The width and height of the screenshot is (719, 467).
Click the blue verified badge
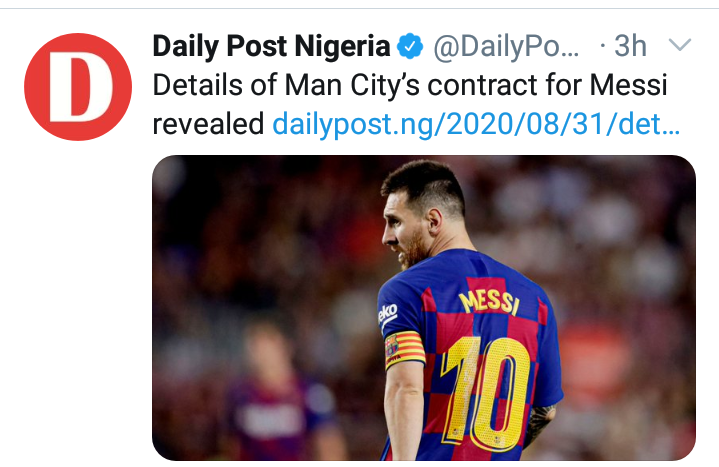pyautogui.click(x=411, y=46)
